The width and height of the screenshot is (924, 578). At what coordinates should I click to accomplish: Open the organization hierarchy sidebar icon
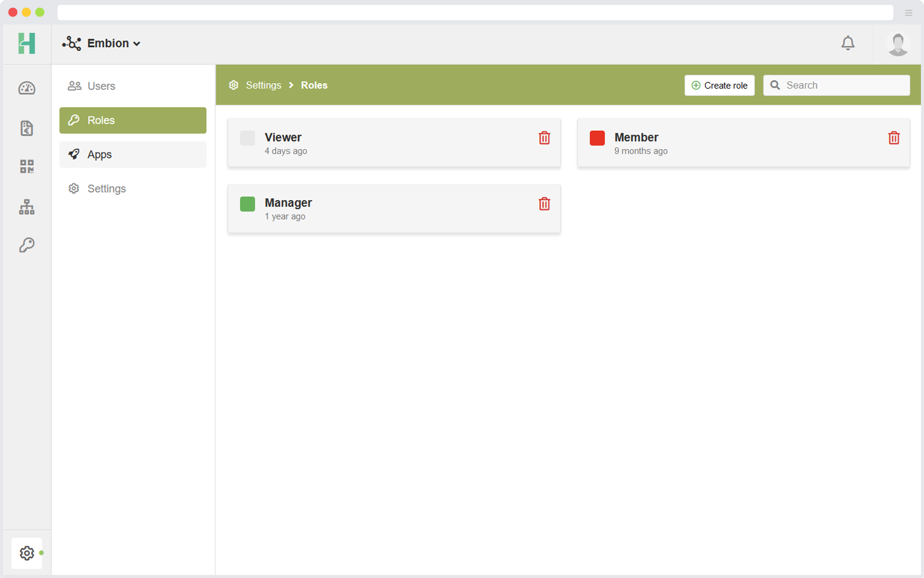pyautogui.click(x=27, y=207)
